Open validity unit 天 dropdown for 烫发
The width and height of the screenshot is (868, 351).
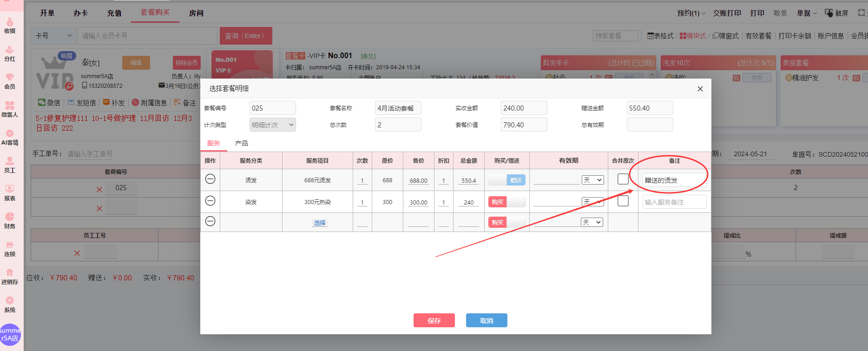point(593,180)
